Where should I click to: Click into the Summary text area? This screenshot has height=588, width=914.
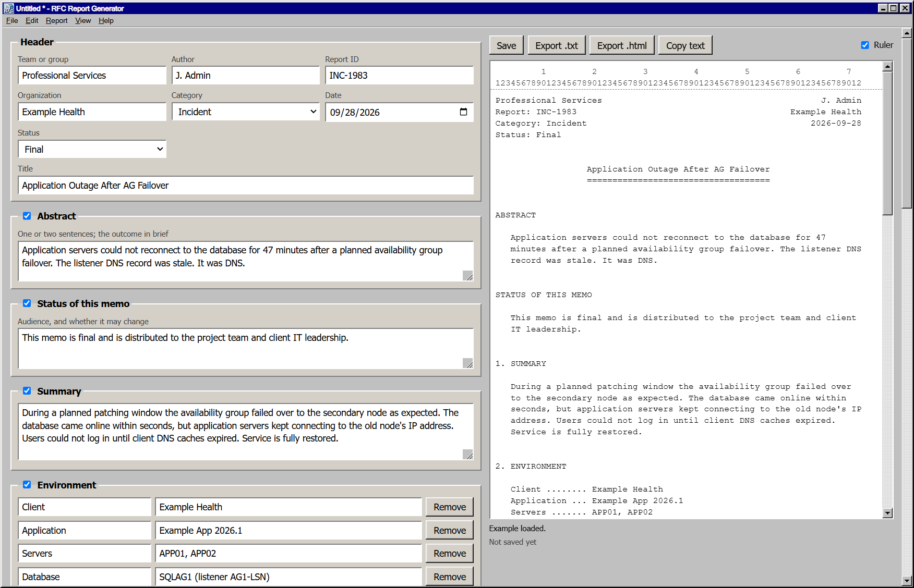pyautogui.click(x=246, y=432)
